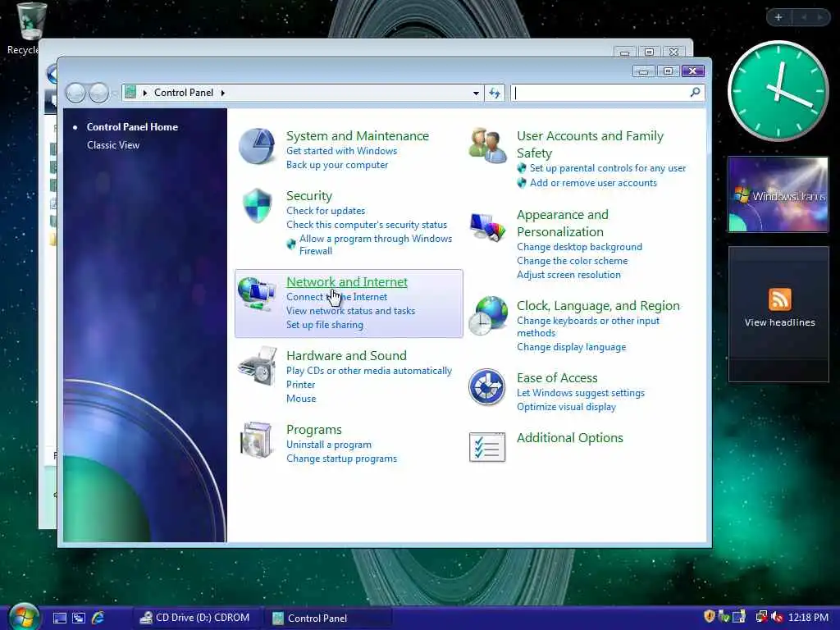The height and width of the screenshot is (630, 840).
Task: Click the security shield tray icon
Action: tap(710, 617)
